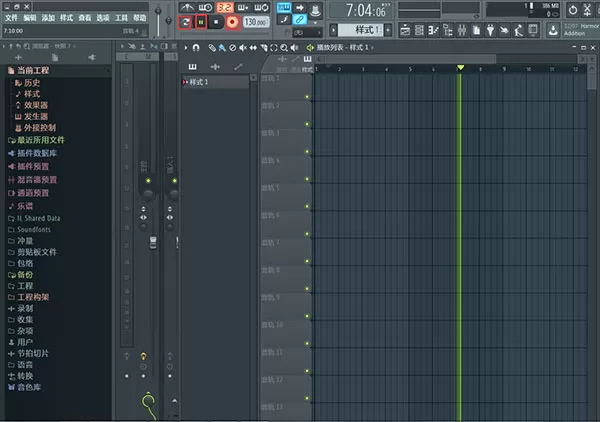Click the microphone one-click recording icon

pyautogui.click(x=518, y=30)
